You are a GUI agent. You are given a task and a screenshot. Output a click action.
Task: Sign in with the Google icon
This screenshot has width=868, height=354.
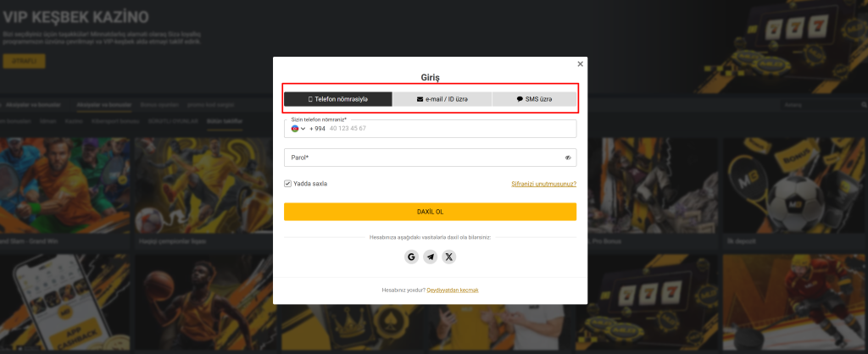tap(411, 257)
